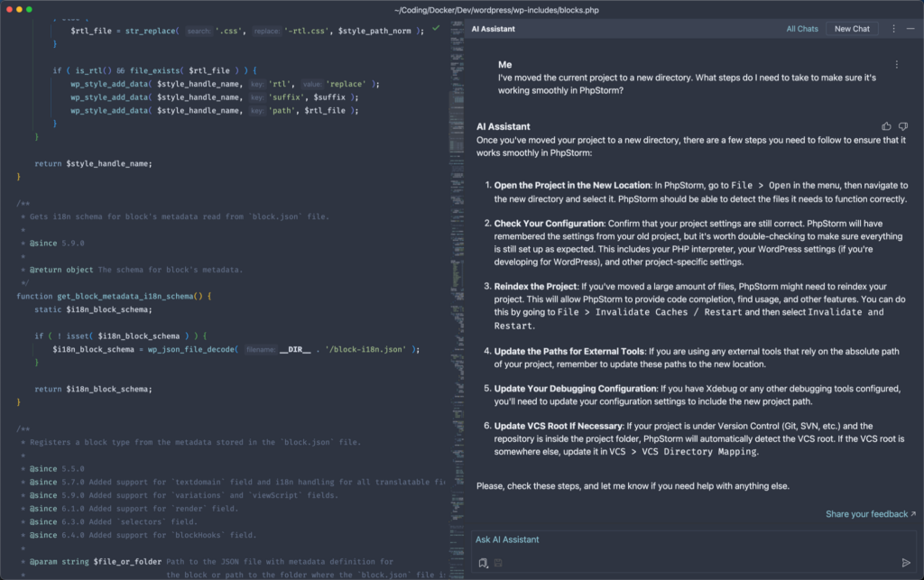Click the green checkmark inspection indicator

coord(436,29)
